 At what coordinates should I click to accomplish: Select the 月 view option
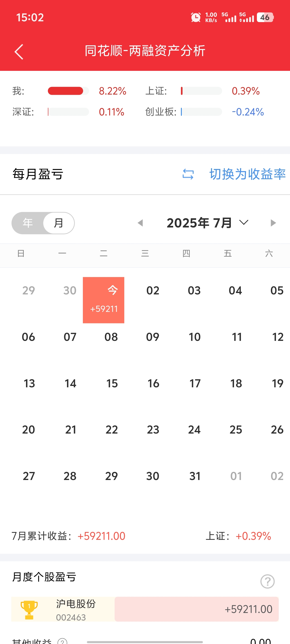[x=59, y=223]
